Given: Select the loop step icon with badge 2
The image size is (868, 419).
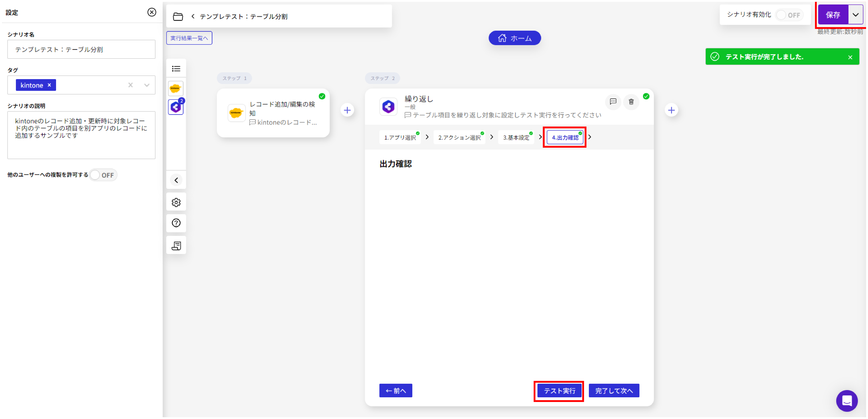Looking at the screenshot, I should pos(176,107).
